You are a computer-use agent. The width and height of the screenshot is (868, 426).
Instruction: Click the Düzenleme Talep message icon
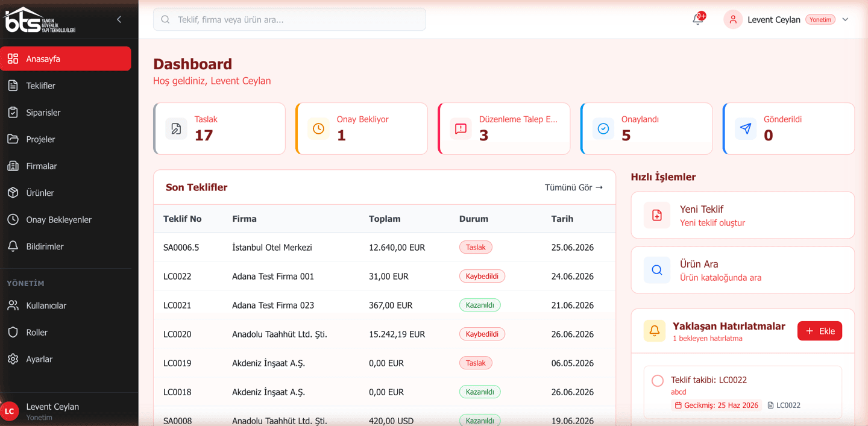click(x=461, y=128)
